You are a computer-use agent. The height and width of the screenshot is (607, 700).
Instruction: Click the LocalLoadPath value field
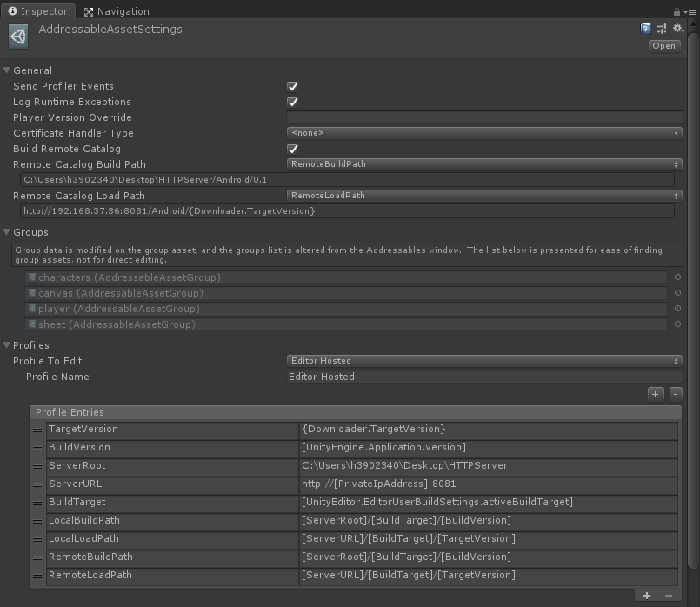[x=489, y=539]
